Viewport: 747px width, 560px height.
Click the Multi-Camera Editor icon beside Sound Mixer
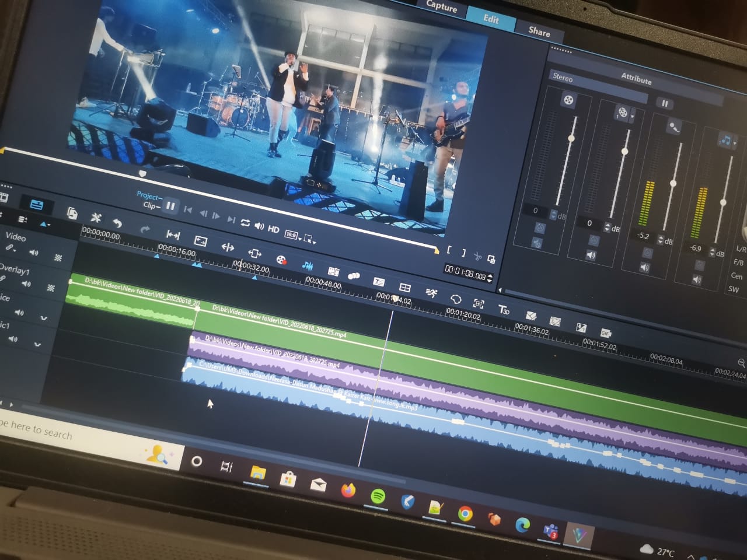click(334, 271)
